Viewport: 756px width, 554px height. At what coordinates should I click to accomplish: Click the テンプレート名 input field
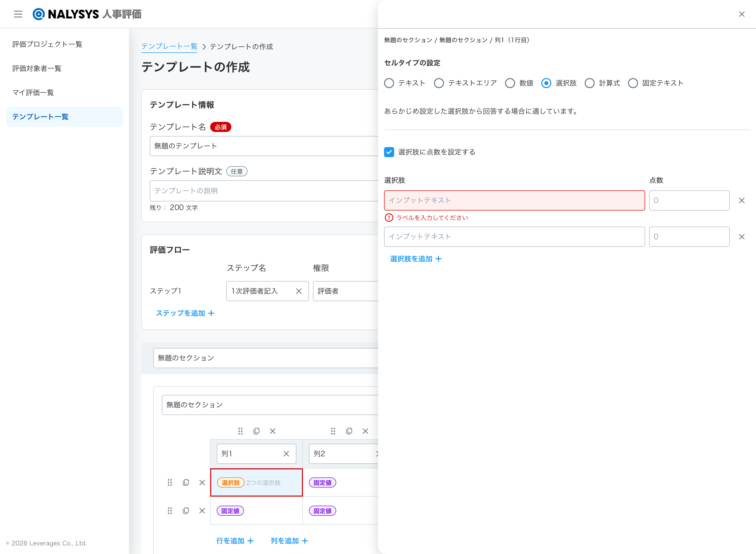pyautogui.click(x=264, y=146)
